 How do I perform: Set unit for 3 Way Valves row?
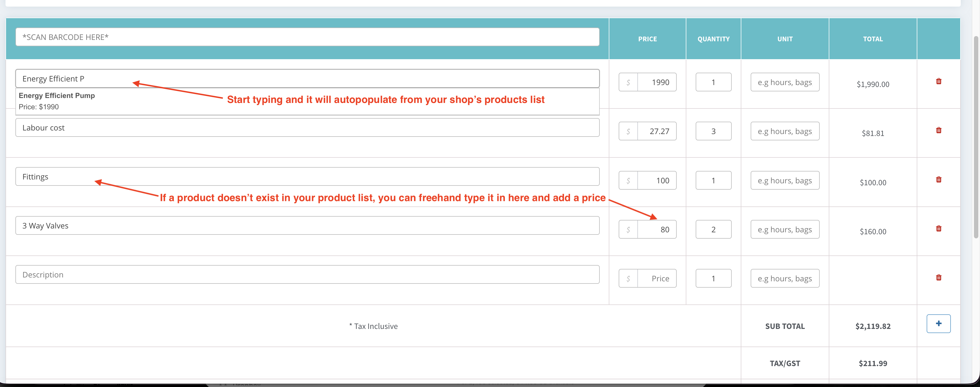(x=785, y=229)
